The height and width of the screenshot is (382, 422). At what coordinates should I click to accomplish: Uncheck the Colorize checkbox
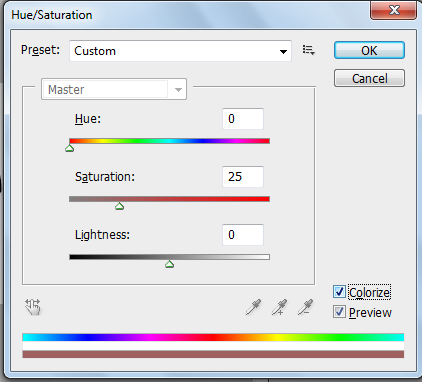[339, 292]
